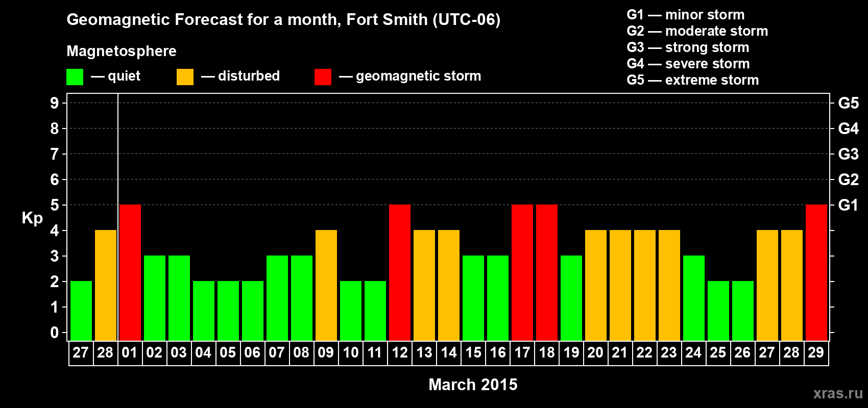The height and width of the screenshot is (408, 868).
Task: Click the red geomagnetic storm legend swatch
Action: click(x=323, y=77)
